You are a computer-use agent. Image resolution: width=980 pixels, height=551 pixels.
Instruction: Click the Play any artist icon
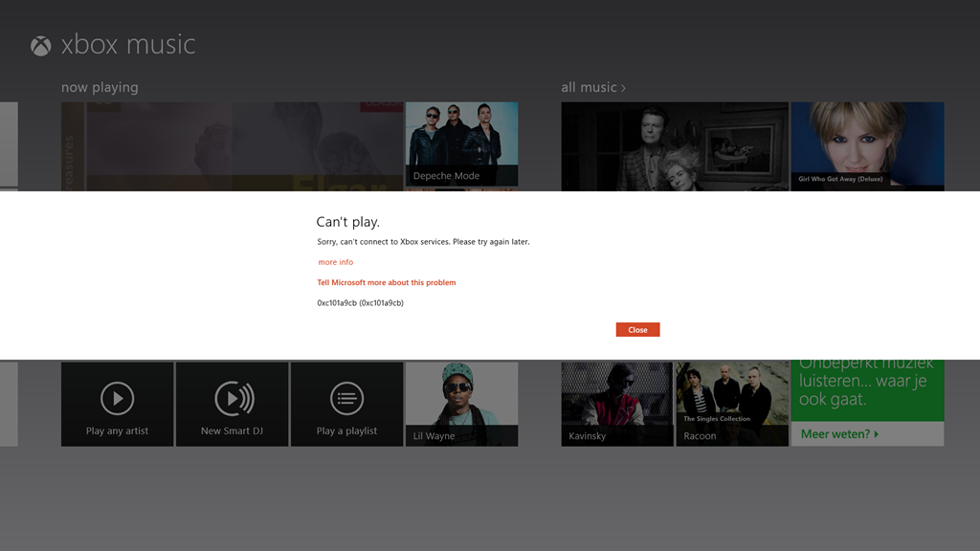(117, 398)
